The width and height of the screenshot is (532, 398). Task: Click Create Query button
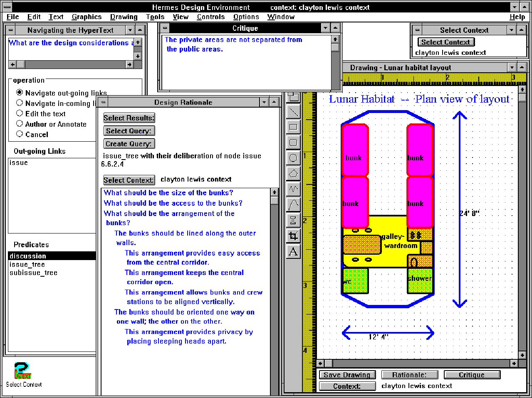[129, 144]
